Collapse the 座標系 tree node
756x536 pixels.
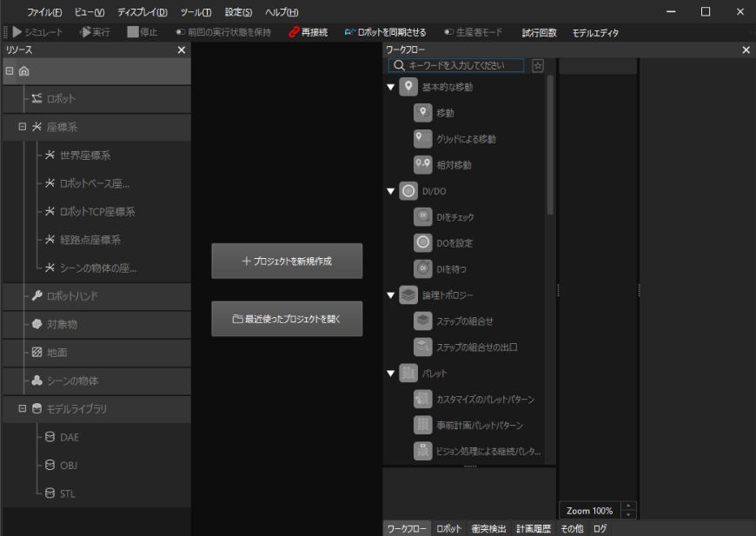coord(23,127)
